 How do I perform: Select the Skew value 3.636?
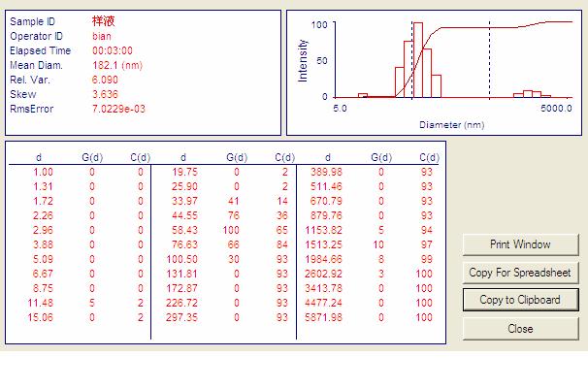(105, 94)
